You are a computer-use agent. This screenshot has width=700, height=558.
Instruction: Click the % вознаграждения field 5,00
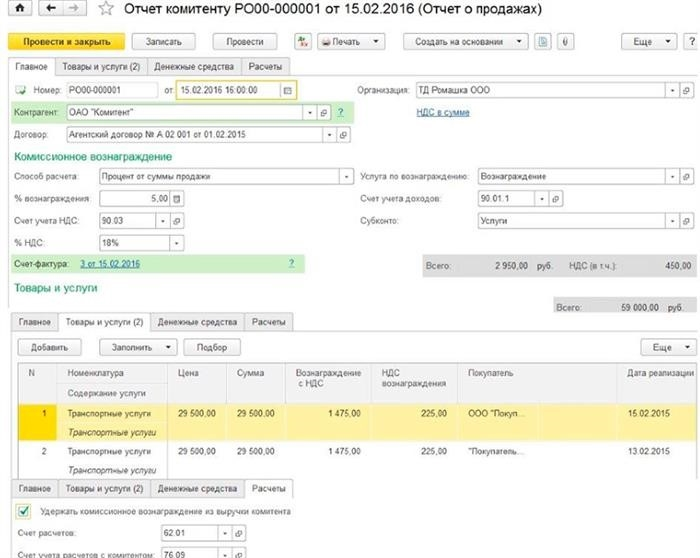click(134, 199)
